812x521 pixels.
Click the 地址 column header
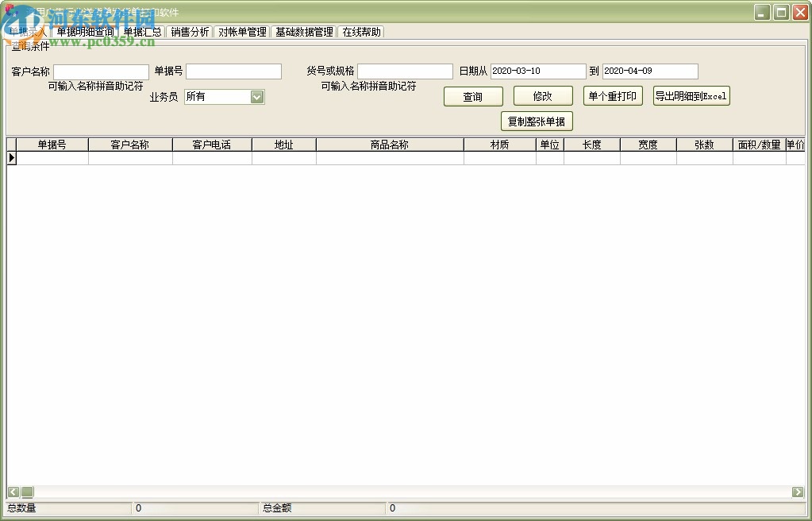[x=284, y=145]
